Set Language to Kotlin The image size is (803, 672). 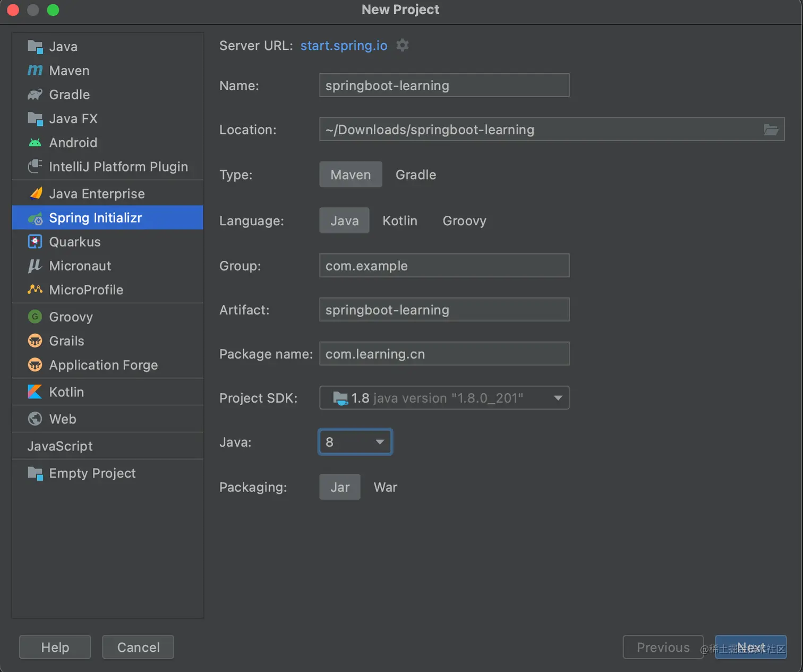pos(400,221)
